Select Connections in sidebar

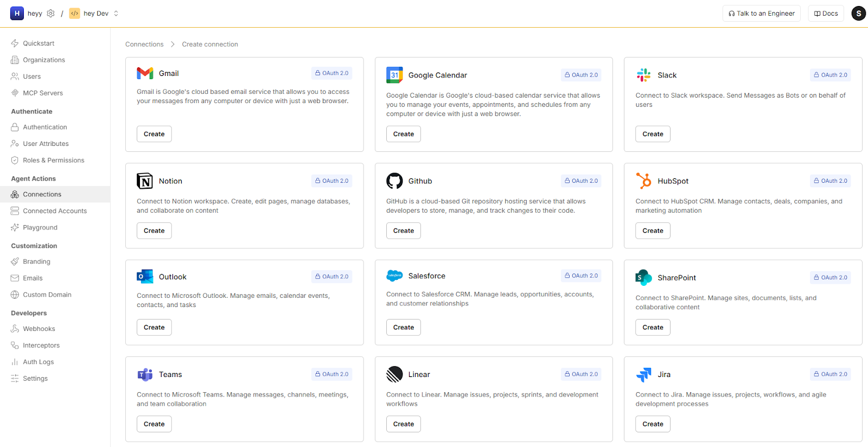pos(55,194)
